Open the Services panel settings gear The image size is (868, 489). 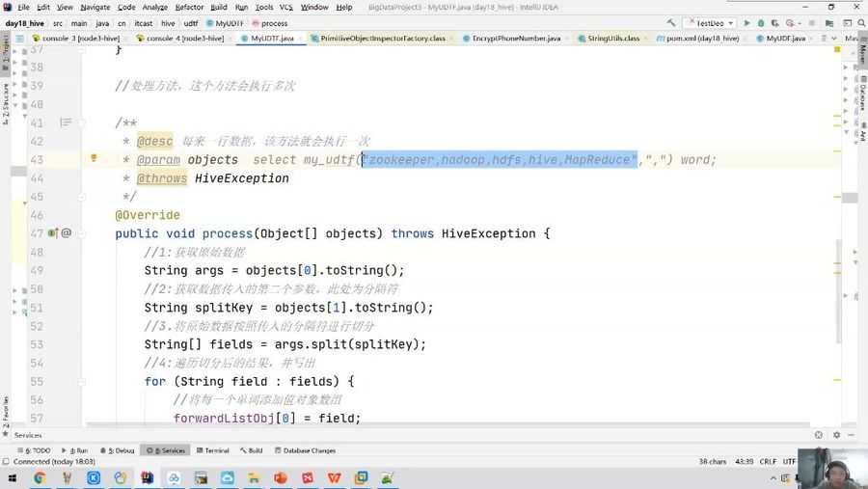coord(836,435)
